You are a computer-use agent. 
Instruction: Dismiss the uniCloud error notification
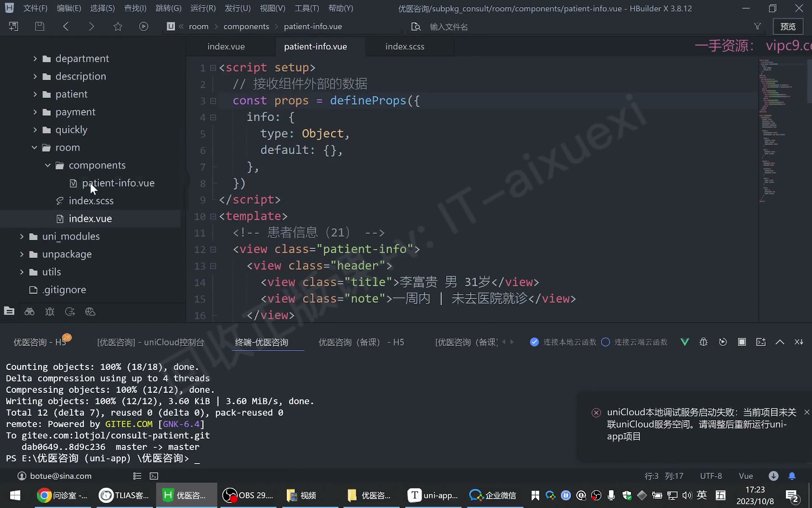coord(807,412)
